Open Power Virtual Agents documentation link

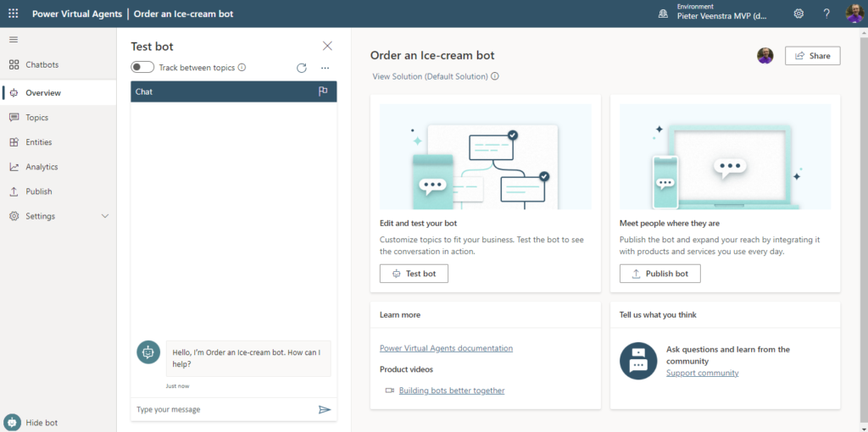point(446,348)
